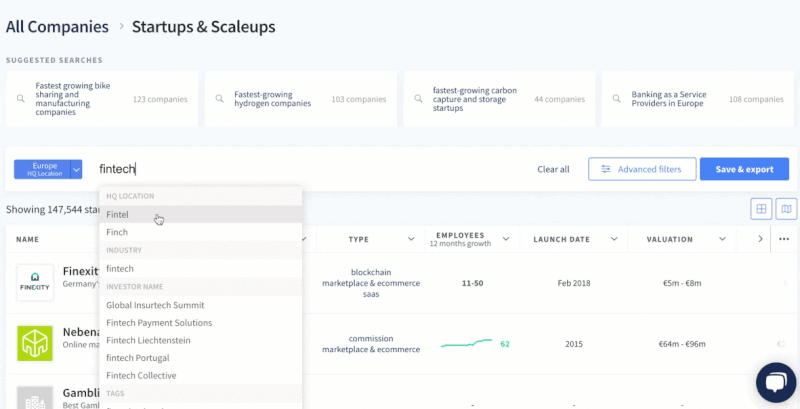Select fintech Portugal investor suggestion
The width and height of the screenshot is (800, 409).
click(x=201, y=358)
